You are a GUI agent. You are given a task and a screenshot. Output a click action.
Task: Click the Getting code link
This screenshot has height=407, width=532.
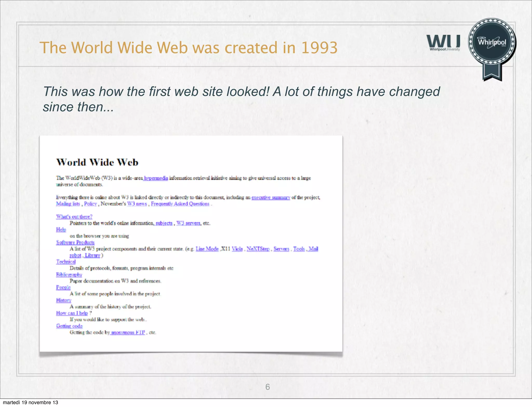69,326
